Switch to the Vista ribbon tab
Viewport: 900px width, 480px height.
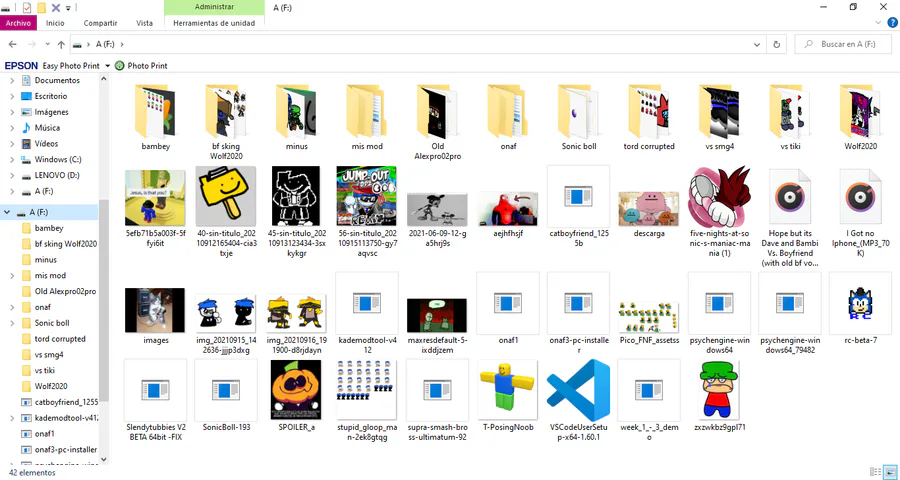[145, 23]
